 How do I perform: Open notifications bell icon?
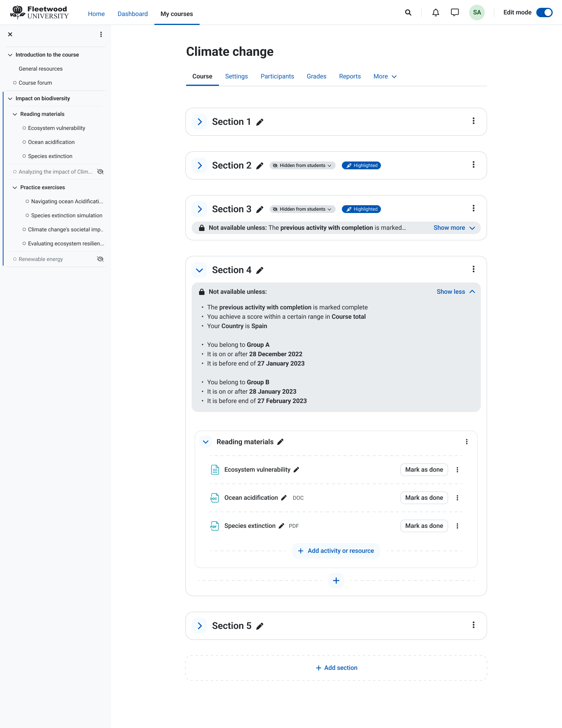(436, 12)
